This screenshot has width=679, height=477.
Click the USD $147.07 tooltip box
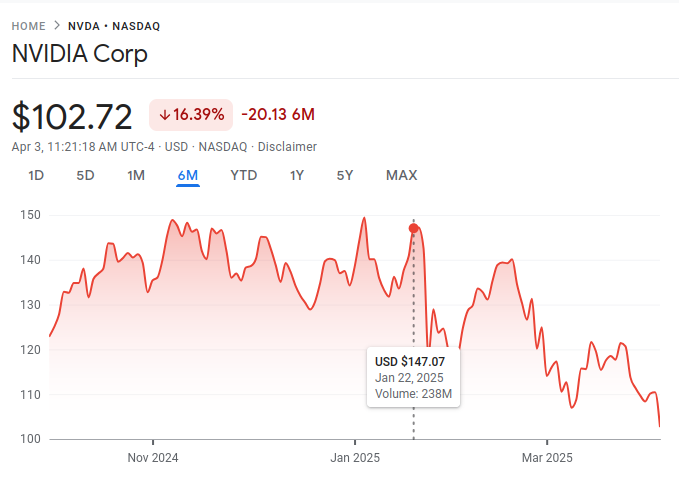point(413,377)
